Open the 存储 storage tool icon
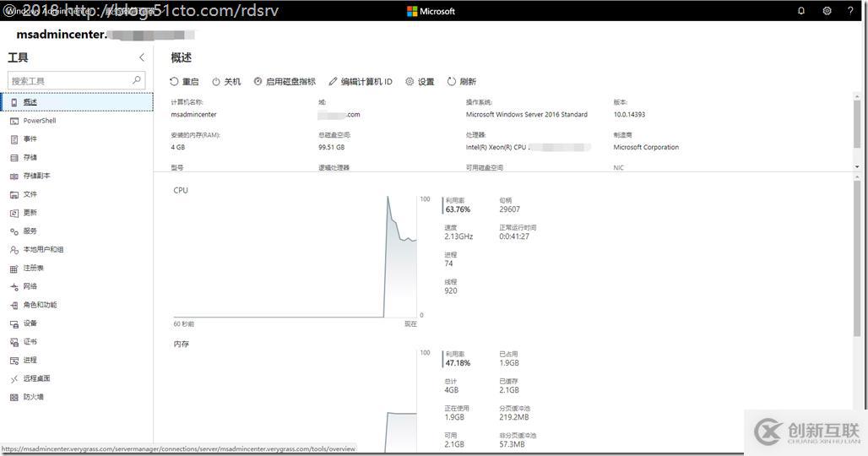 click(x=14, y=158)
